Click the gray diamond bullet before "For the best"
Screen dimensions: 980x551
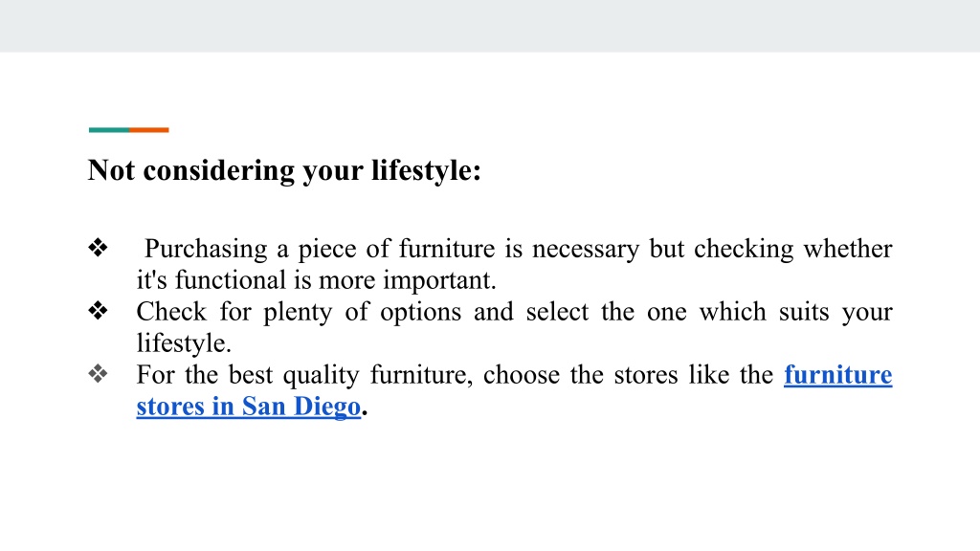tap(99, 374)
